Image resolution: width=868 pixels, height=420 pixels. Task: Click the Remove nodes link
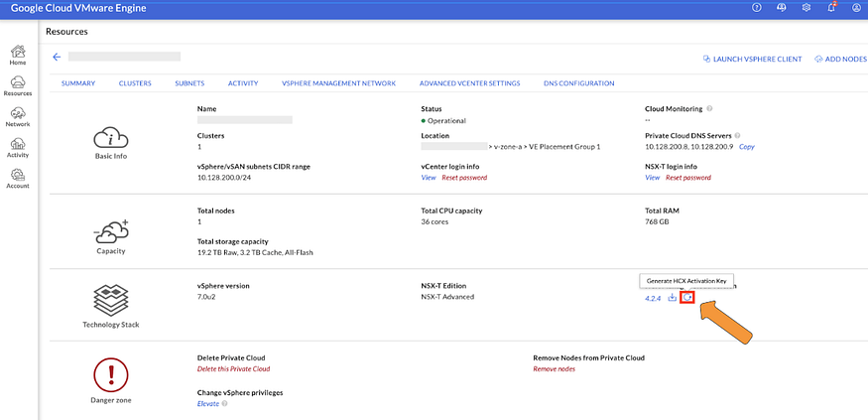tap(555, 369)
